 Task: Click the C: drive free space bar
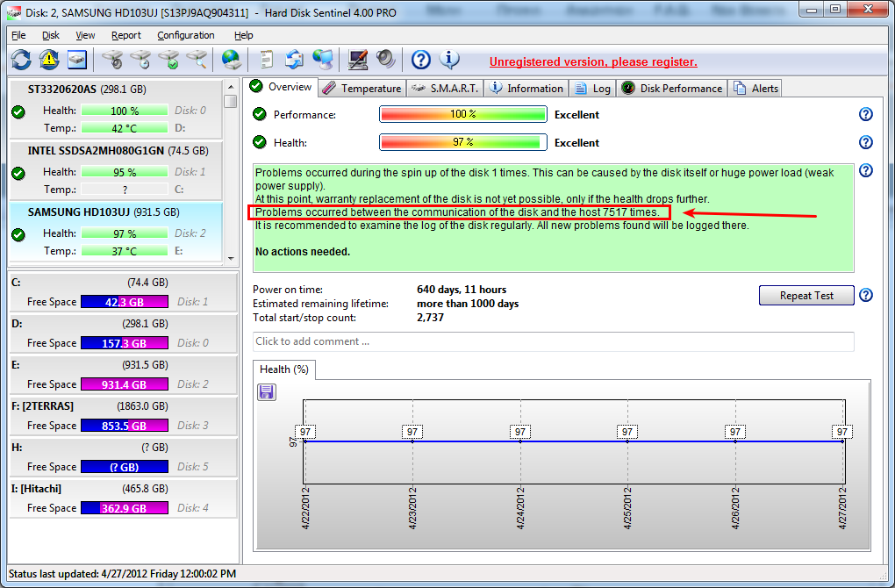(x=124, y=302)
